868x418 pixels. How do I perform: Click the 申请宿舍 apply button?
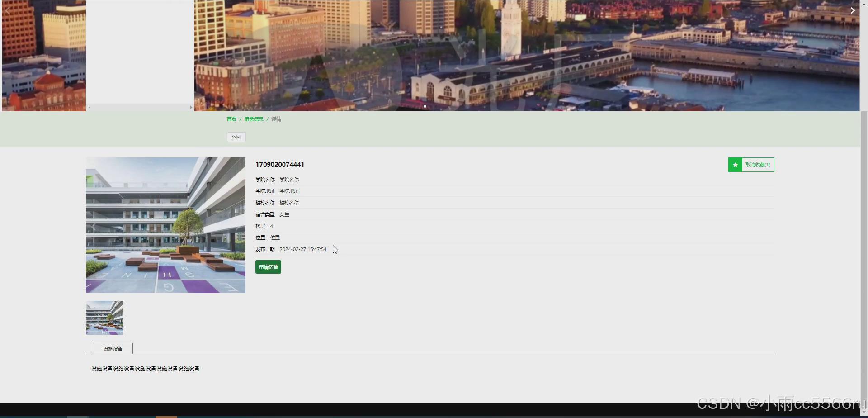(x=268, y=267)
